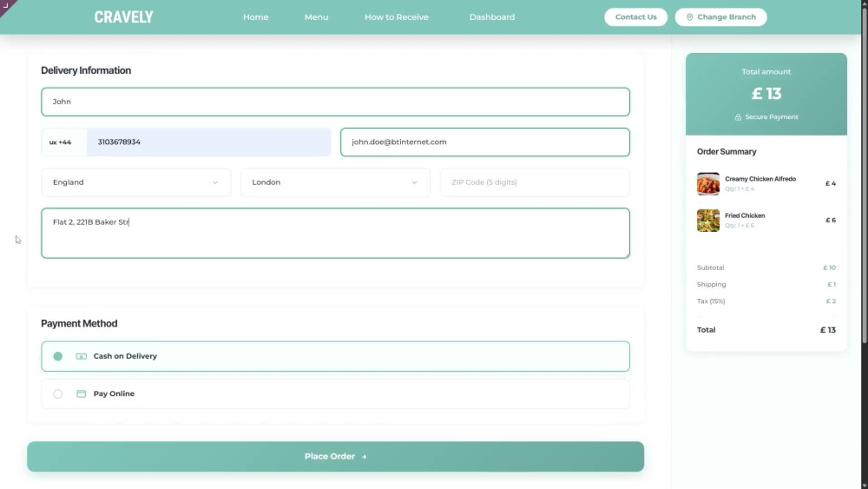The height and width of the screenshot is (489, 868).
Task: Click the address textarea with Baker Str
Action: click(335, 233)
